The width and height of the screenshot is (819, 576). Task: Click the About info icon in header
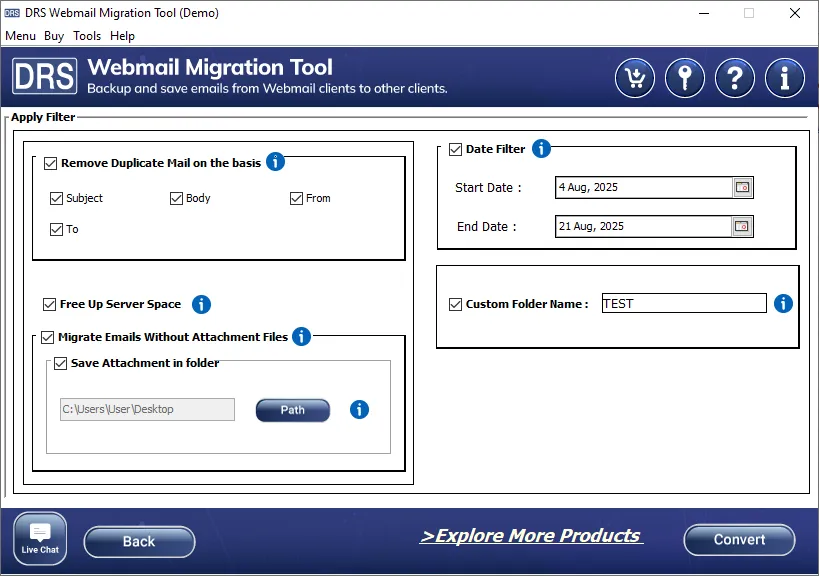point(785,78)
